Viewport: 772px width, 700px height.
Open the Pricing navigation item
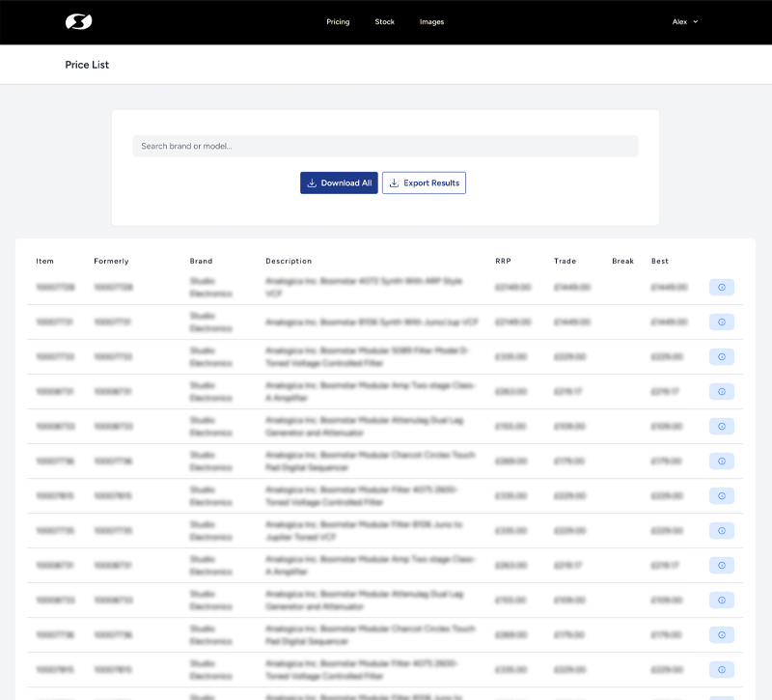click(x=338, y=21)
